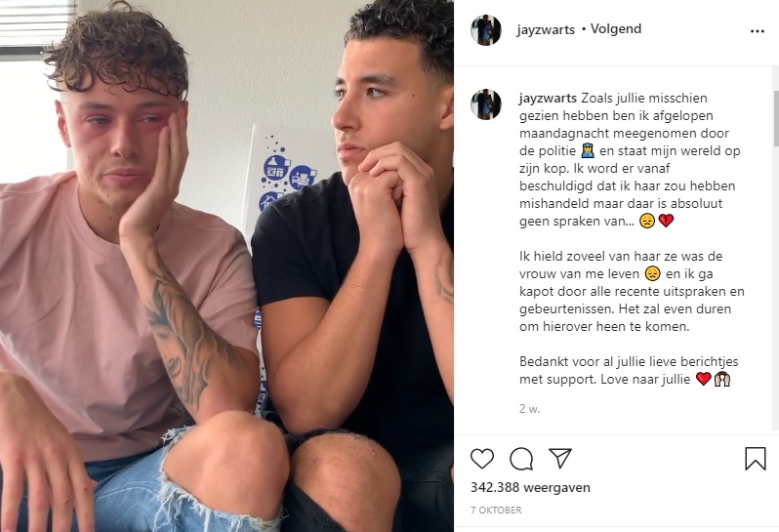This screenshot has width=779, height=532.
Task: Play or pause the video post
Action: click(x=226, y=266)
